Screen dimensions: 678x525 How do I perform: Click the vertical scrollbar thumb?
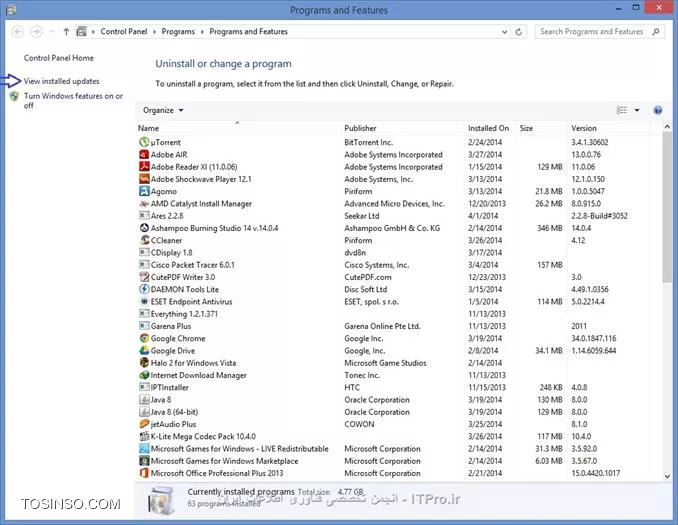point(667,208)
